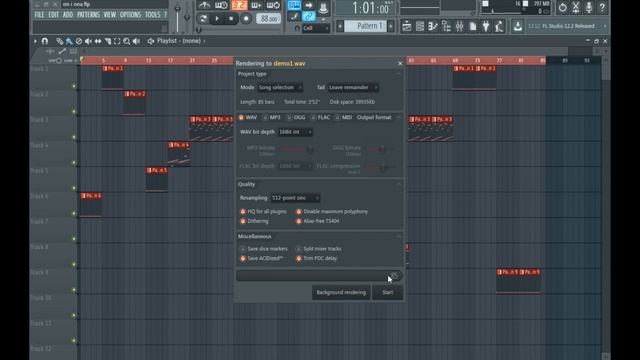The image size is (640, 360).
Task: Open the snap Cell dropdown
Action: click(316, 28)
